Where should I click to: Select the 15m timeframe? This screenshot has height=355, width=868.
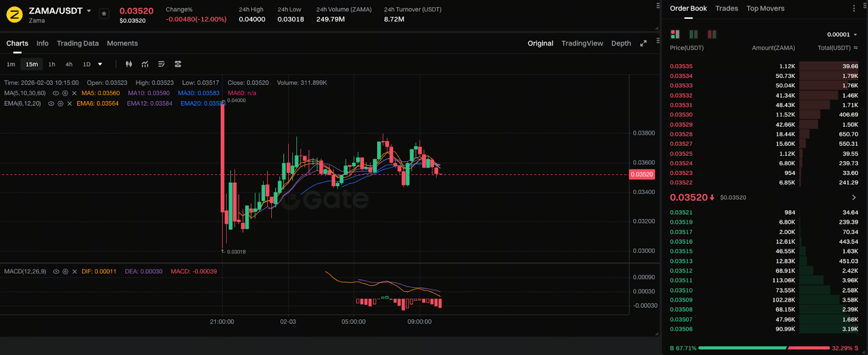[x=32, y=64]
